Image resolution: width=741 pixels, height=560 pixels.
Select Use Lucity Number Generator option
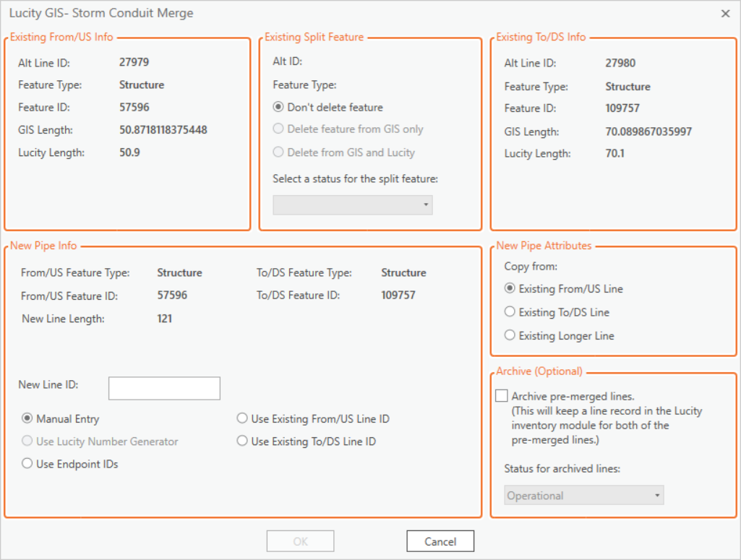point(100,441)
